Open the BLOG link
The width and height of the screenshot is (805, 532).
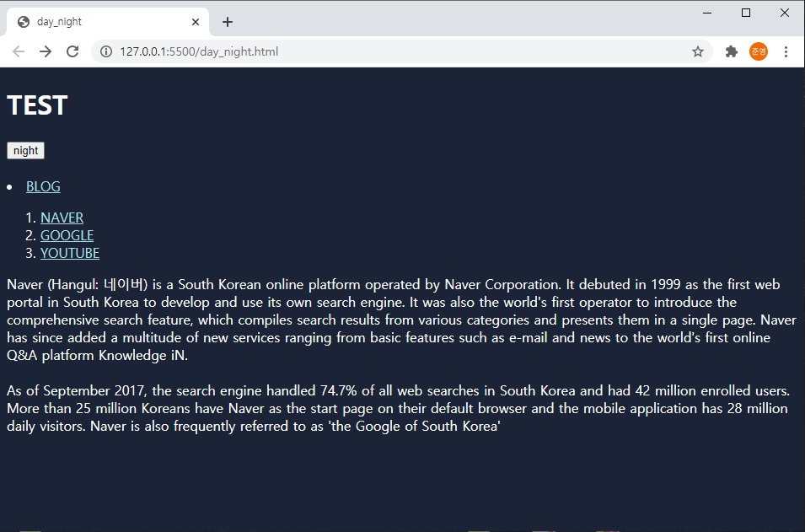pyautogui.click(x=43, y=186)
